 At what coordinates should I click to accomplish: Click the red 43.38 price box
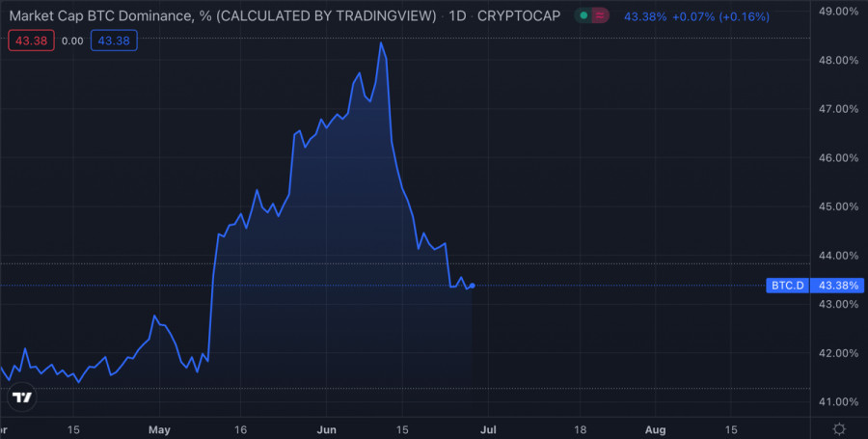[31, 41]
